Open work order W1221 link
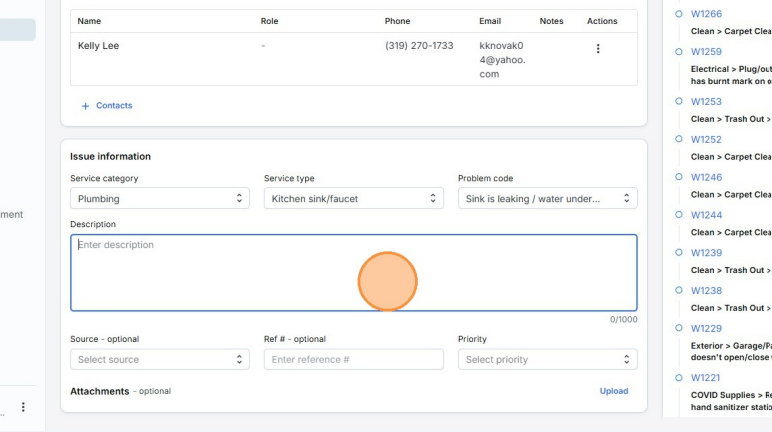Viewport: 772px width, 432px height. click(706, 378)
